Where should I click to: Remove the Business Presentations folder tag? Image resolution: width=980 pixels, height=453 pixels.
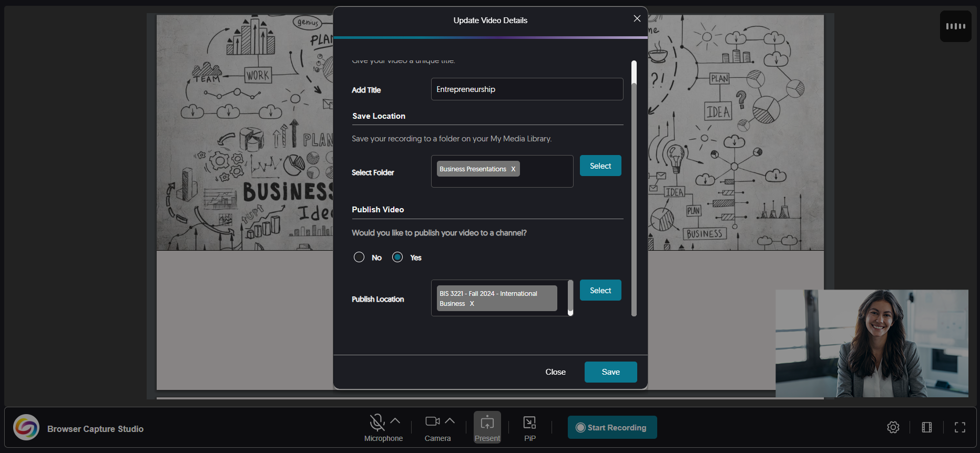tap(513, 169)
